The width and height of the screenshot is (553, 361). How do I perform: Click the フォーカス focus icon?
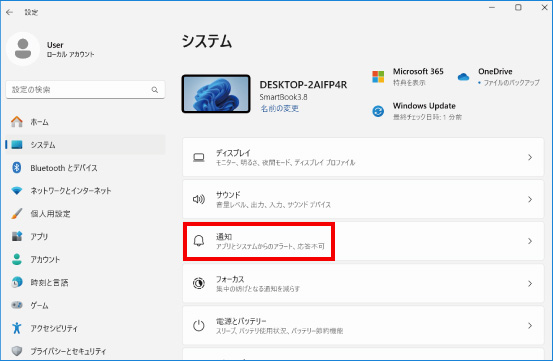coord(199,283)
